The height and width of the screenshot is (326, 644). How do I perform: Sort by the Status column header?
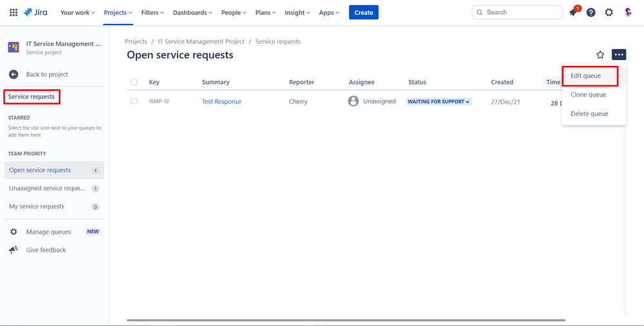point(418,82)
